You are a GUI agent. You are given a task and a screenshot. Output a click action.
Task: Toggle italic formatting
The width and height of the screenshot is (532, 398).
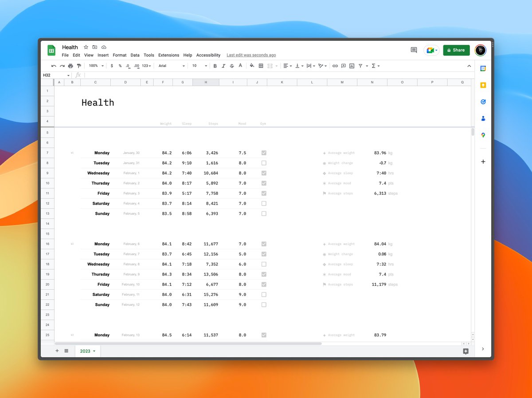point(223,66)
